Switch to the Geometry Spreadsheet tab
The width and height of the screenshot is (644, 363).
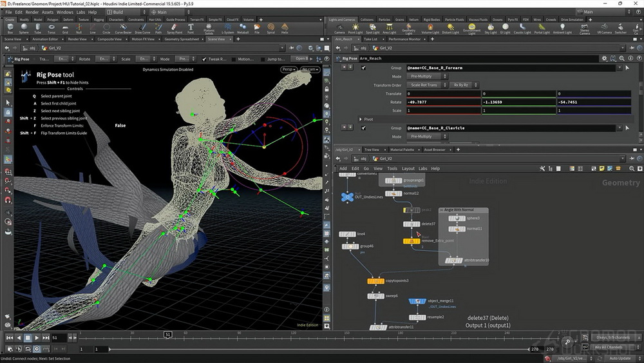click(x=181, y=39)
